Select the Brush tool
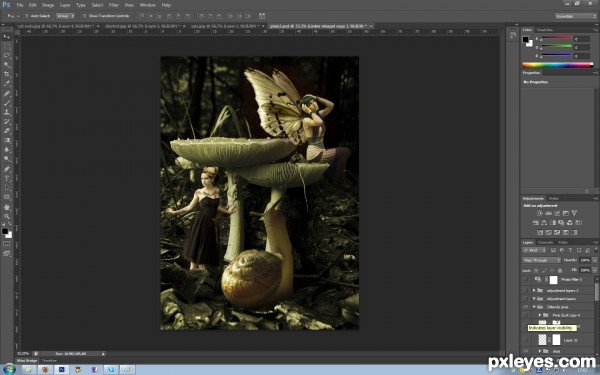Image resolution: width=600 pixels, height=375 pixels. [x=7, y=103]
